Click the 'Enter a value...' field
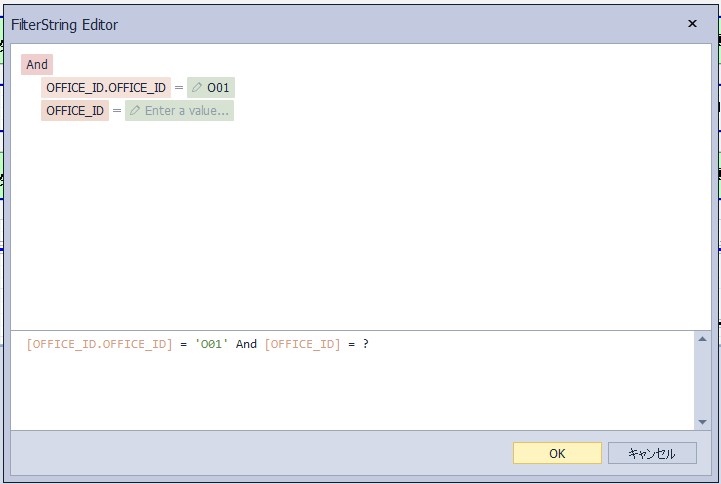Image resolution: width=721 pixels, height=484 pixels. coord(186,111)
